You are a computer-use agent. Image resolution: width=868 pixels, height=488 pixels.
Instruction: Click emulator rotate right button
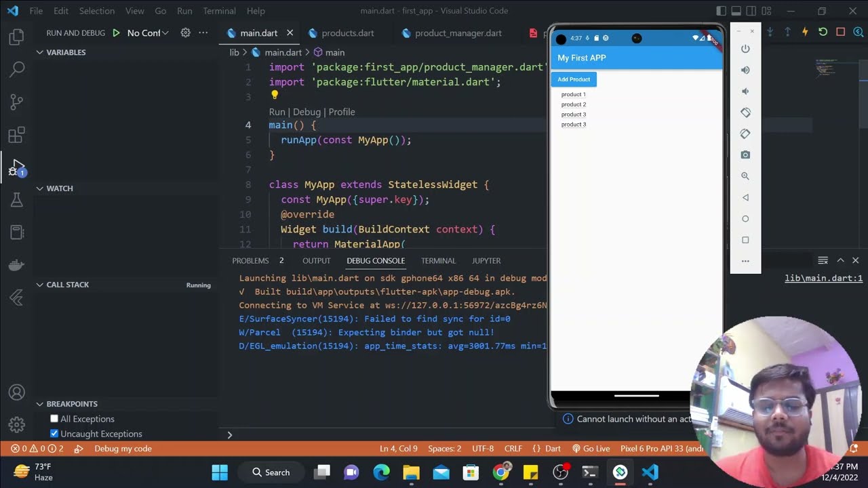click(745, 134)
